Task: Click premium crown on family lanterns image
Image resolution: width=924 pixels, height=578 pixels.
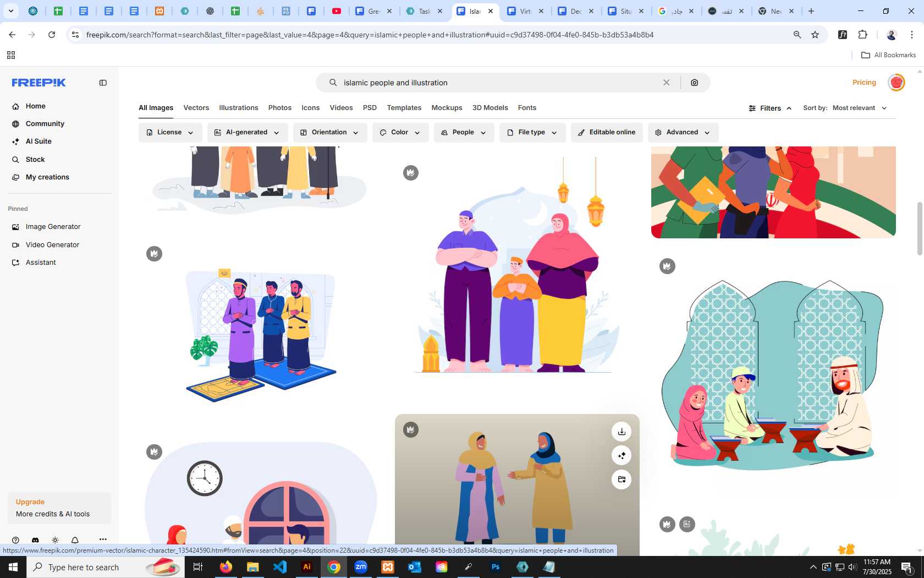Action: coord(411,173)
